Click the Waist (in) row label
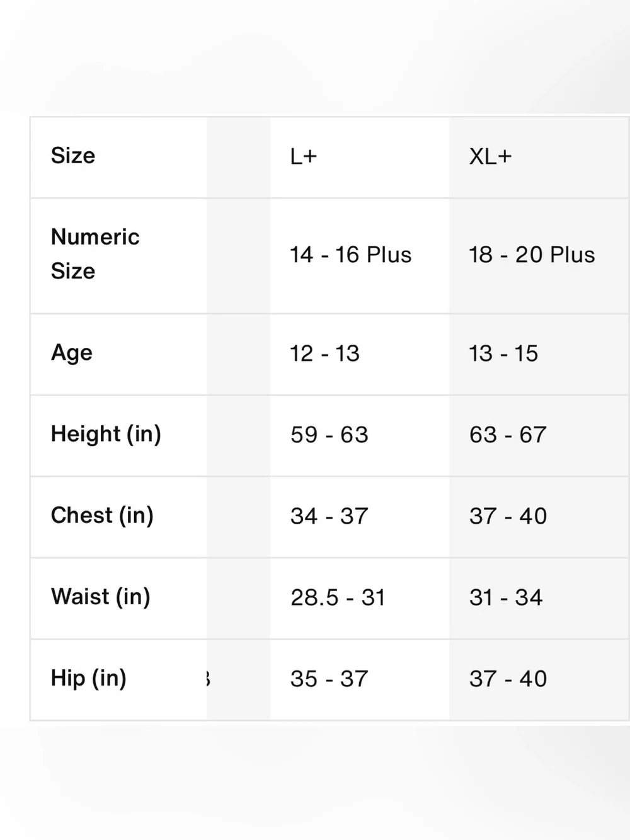The image size is (630, 840). point(101,597)
